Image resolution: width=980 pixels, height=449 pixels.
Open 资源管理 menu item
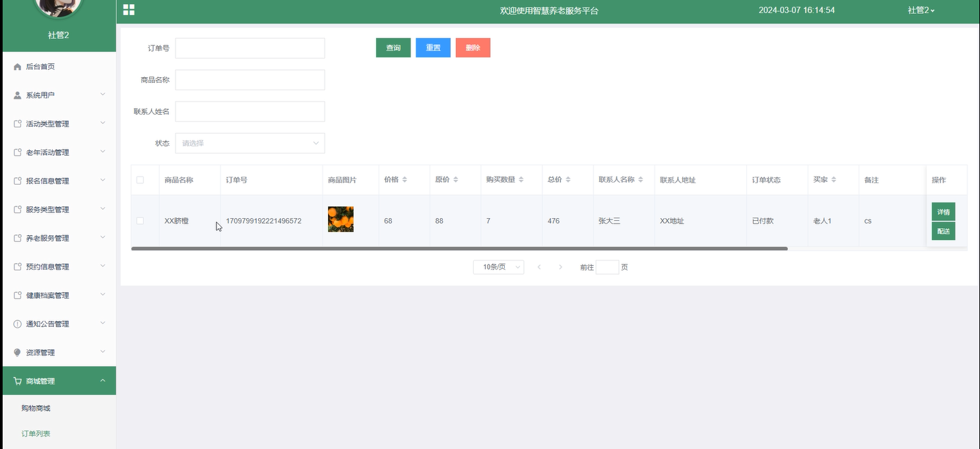[x=59, y=353]
